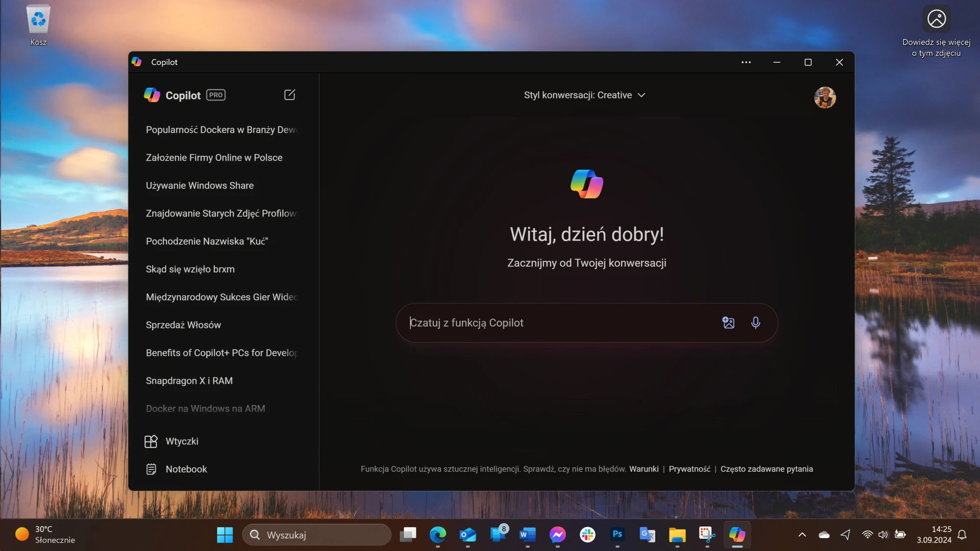This screenshot has width=980, height=551.
Task: Open Google Translate from the taskbar
Action: coord(647,535)
